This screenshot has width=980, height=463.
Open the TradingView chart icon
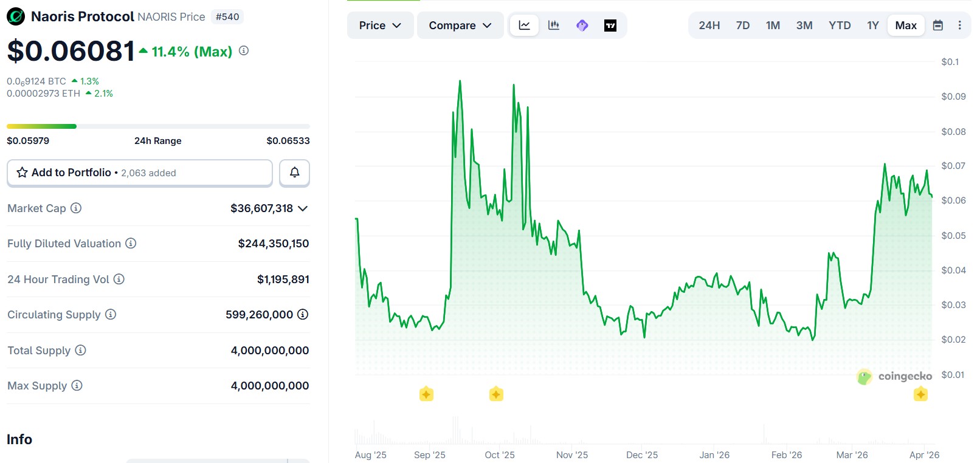coord(610,26)
